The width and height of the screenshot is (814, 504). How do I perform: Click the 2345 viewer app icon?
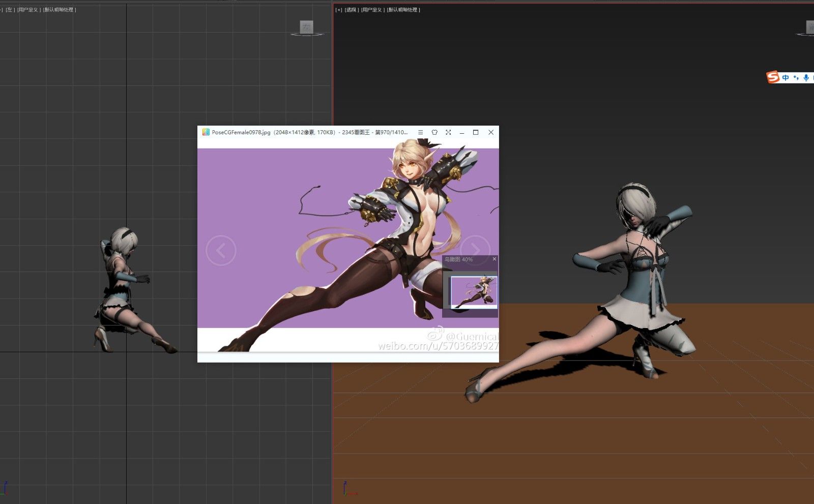(206, 132)
